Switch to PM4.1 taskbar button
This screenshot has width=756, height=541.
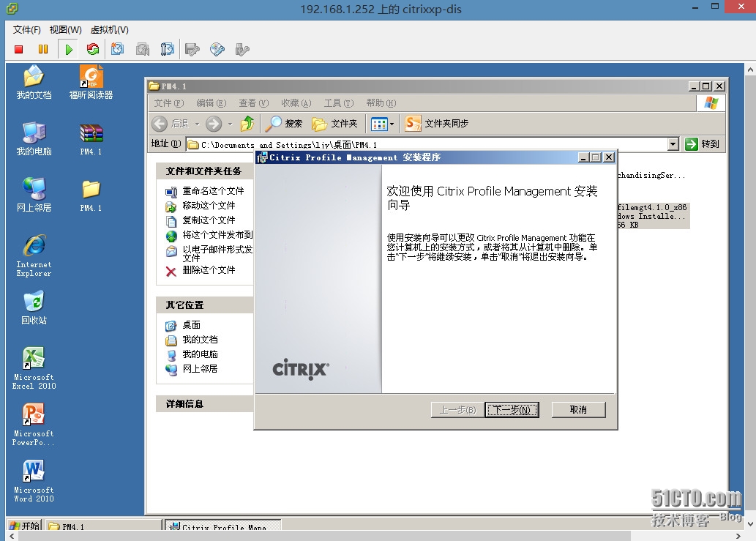(103, 526)
